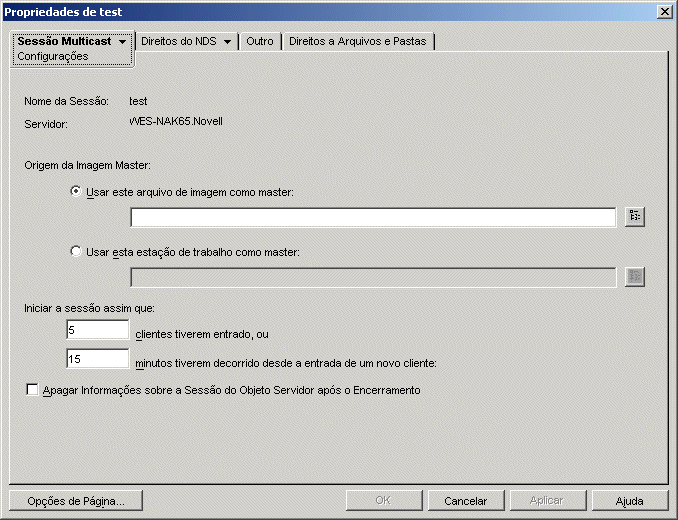Click the OK button
Viewport: 678px width, 520px height.
pyautogui.click(x=384, y=501)
